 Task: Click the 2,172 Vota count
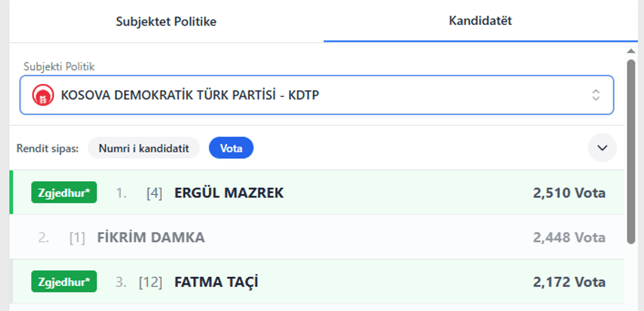(569, 282)
